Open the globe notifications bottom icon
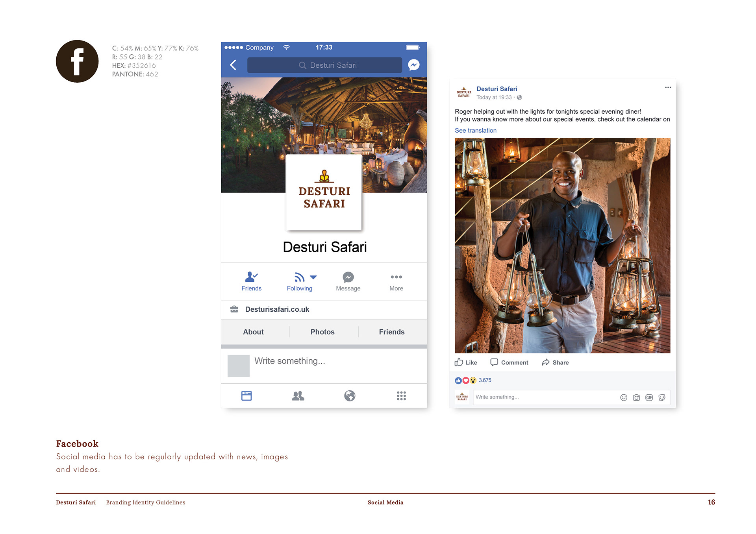Image resolution: width=756 pixels, height=534 pixels. [350, 395]
